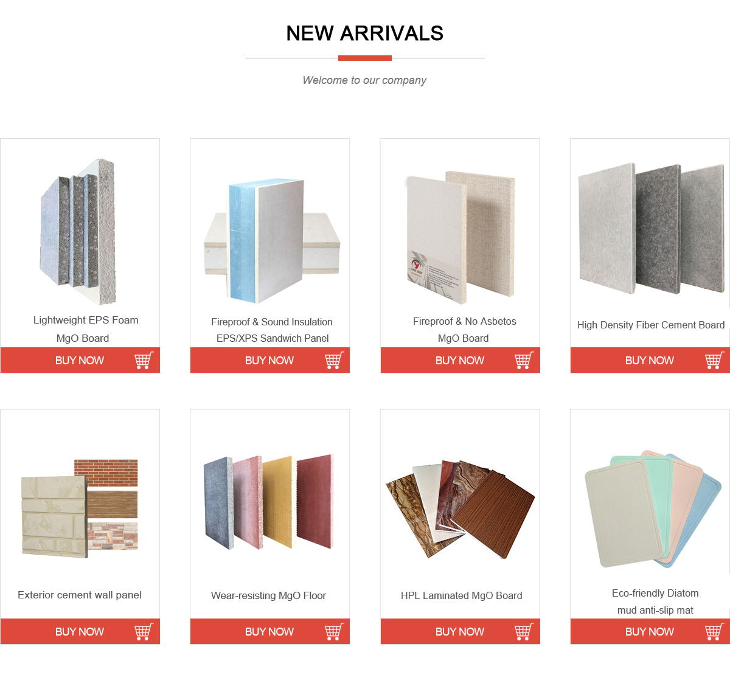Click cart icon under Lightweight EPS Foam MgO Board
The height and width of the screenshot is (700, 730).
point(144,360)
